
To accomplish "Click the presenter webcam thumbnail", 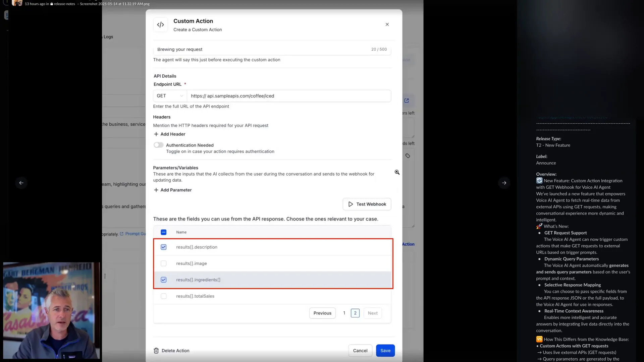I will [52, 311].
